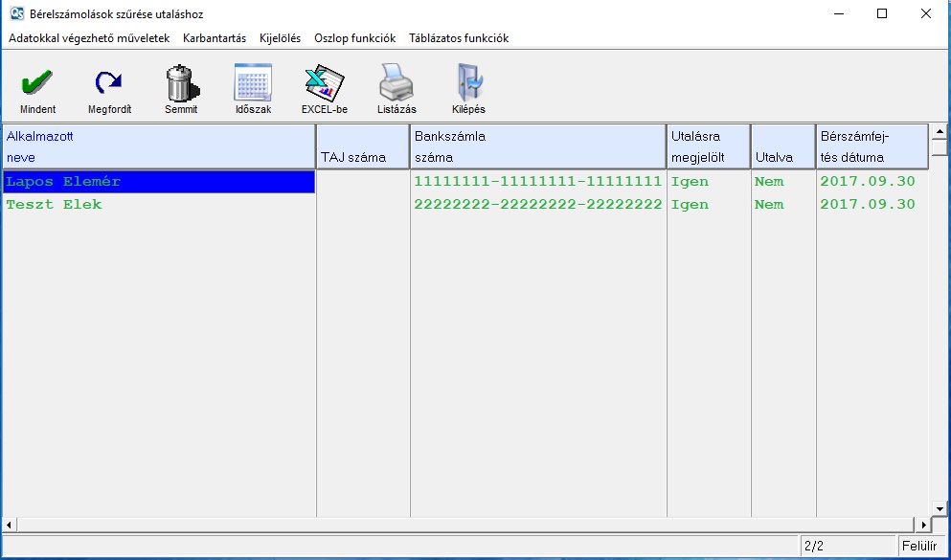This screenshot has width=951, height=560.
Task: Click the Mindent green checkmark icon
Action: tap(37, 84)
